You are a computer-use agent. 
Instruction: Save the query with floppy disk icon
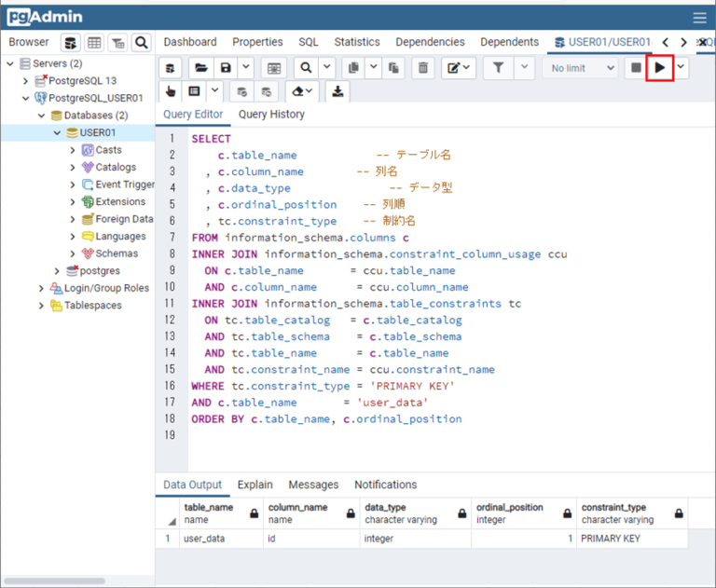225,67
